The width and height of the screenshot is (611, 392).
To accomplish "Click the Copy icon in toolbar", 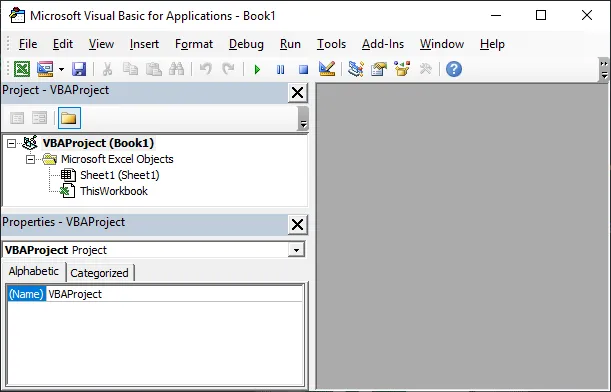I will [130, 69].
